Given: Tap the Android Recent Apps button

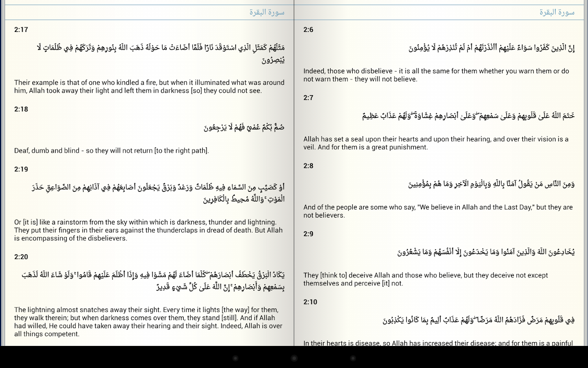Looking at the screenshot, I should tap(352, 357).
